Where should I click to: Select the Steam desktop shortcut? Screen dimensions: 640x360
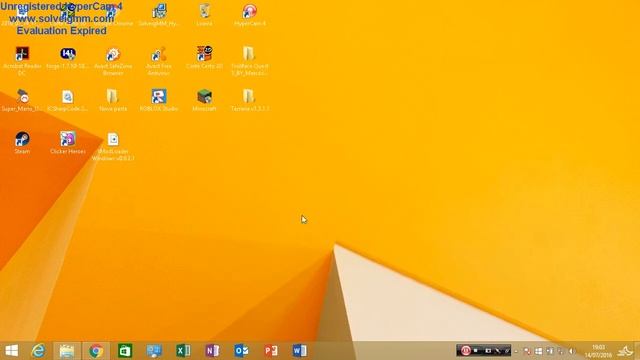[22, 143]
